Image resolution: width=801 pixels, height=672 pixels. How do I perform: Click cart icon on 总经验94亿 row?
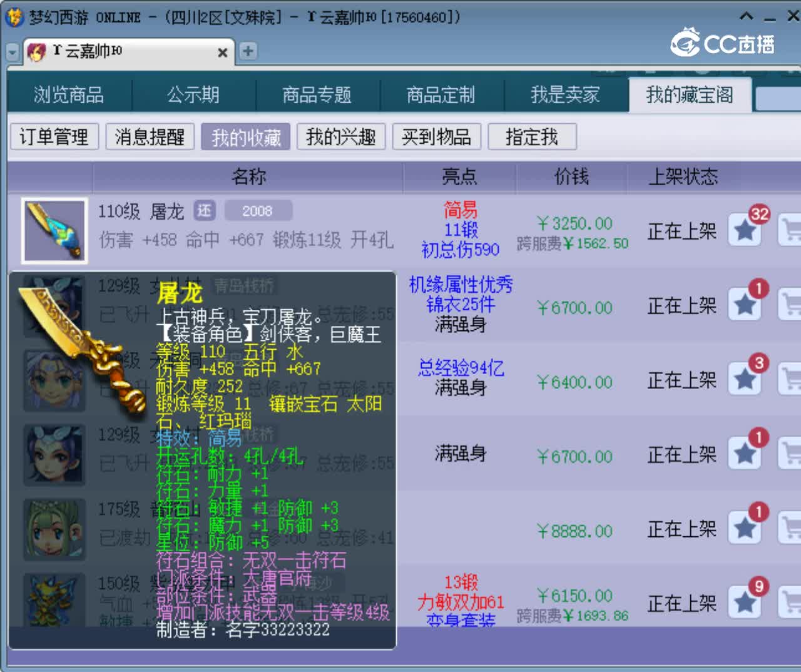[x=790, y=380]
